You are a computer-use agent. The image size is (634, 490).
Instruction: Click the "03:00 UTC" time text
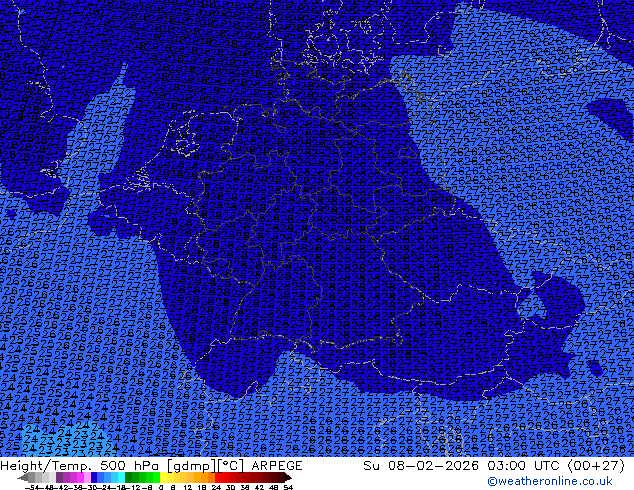click(524, 466)
